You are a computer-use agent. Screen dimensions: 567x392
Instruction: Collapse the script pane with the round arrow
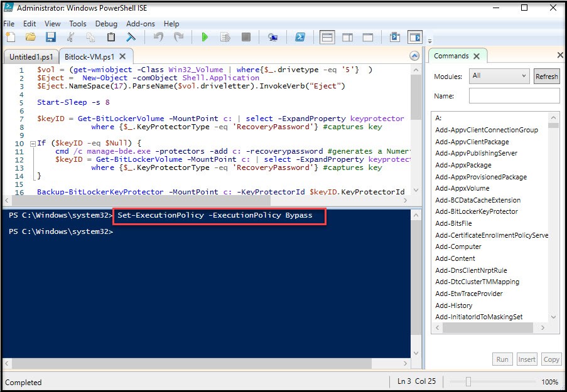(x=414, y=56)
